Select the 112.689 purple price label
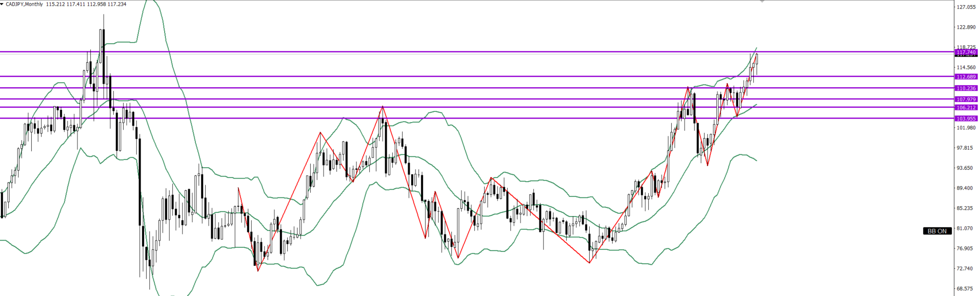This screenshot has height=296, width=980. [966, 77]
